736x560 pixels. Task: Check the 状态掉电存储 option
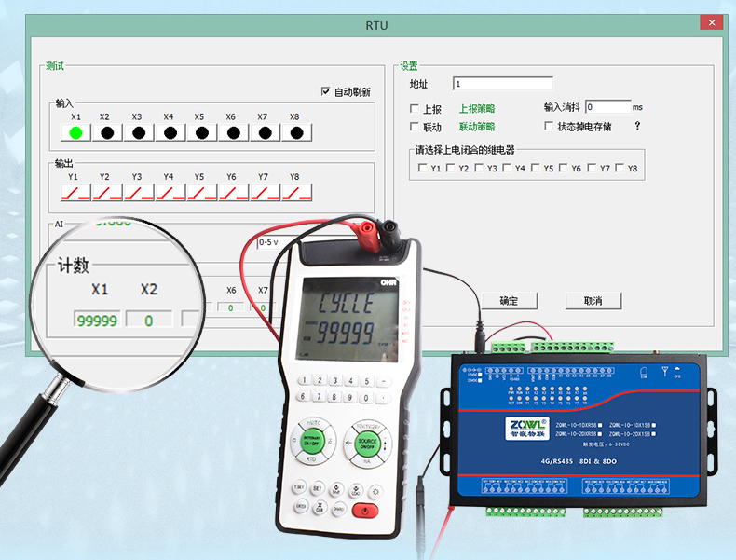tap(549, 126)
